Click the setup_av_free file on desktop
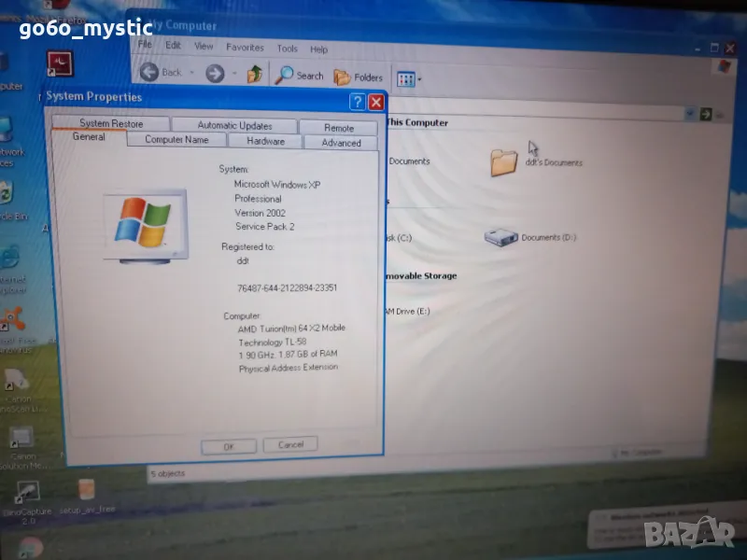747x560 pixels. (87, 492)
